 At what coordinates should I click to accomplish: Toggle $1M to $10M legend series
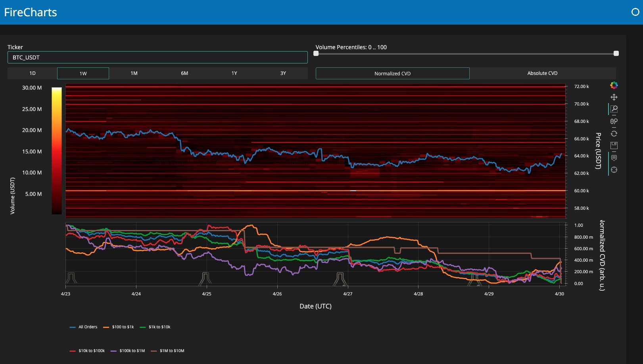click(167, 351)
